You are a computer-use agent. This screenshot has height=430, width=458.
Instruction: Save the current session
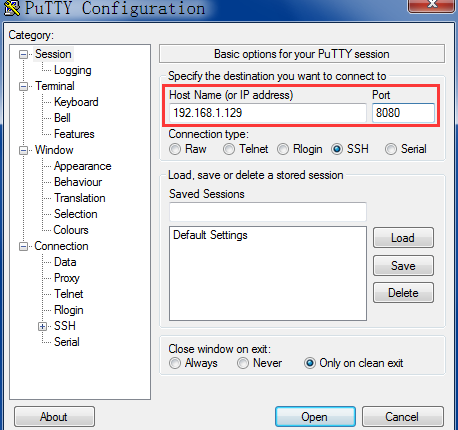(x=403, y=266)
